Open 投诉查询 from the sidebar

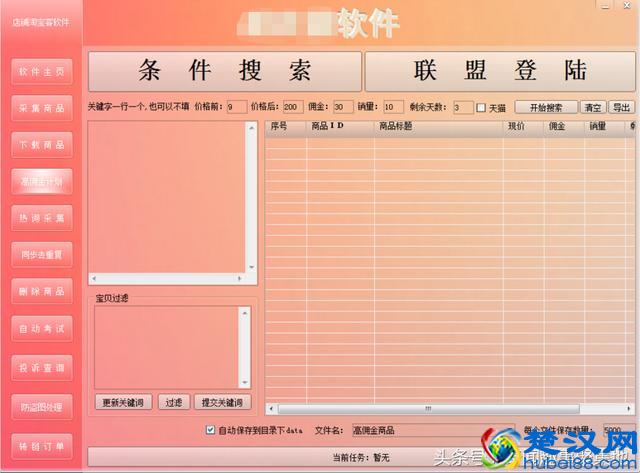tap(42, 368)
